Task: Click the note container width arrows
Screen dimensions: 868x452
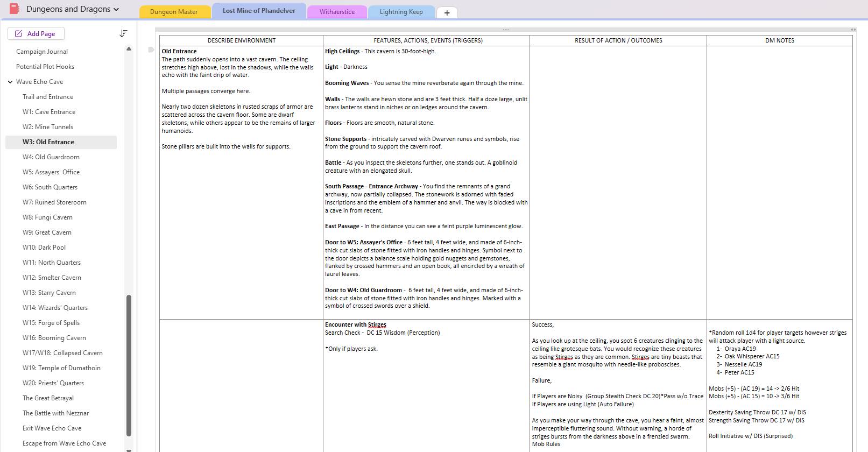Action: [x=853, y=30]
